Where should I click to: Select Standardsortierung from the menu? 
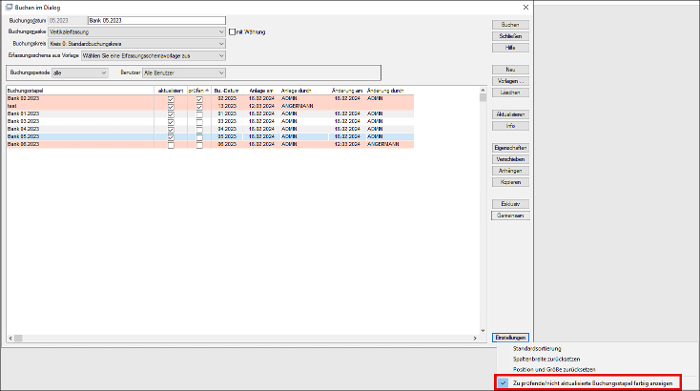point(537,349)
